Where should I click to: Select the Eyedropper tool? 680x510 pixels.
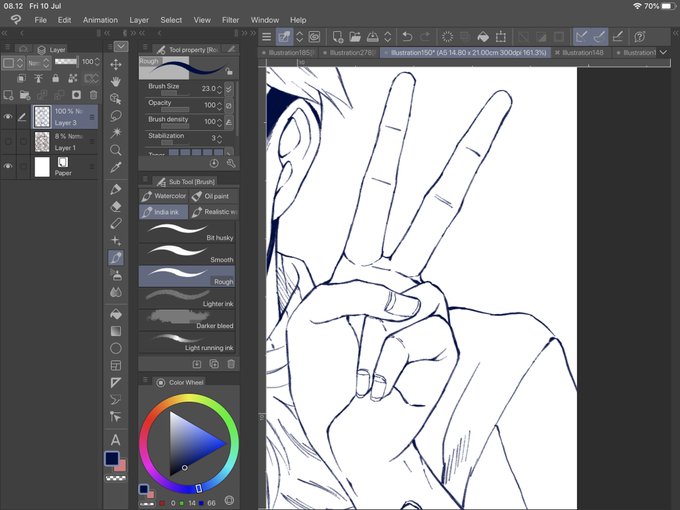[x=116, y=167]
